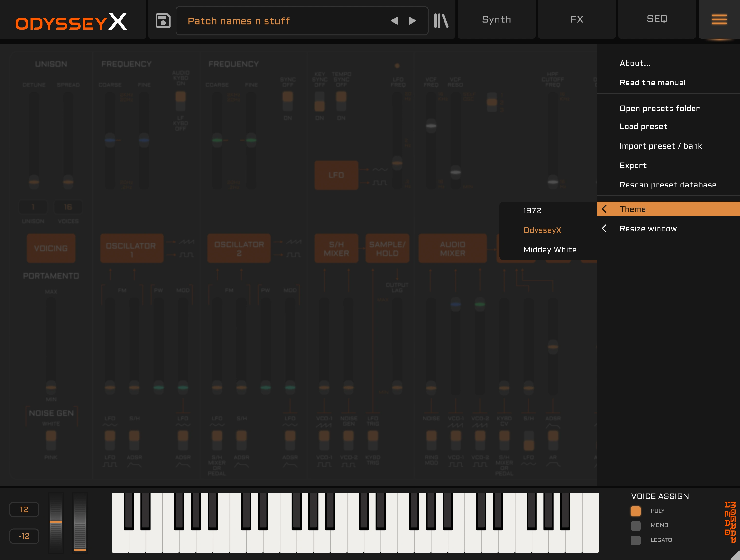Switch to the Synth tab
The height and width of the screenshot is (560, 740).
point(496,19)
